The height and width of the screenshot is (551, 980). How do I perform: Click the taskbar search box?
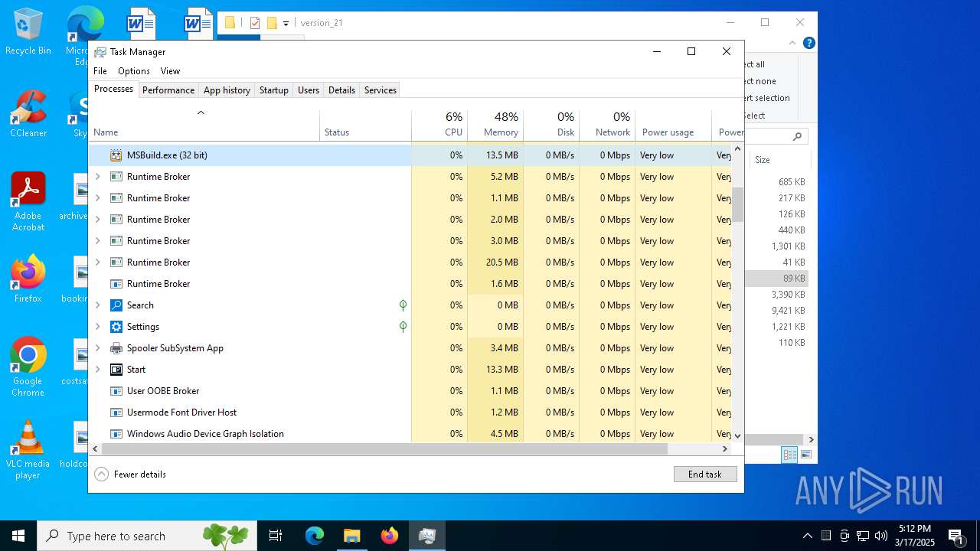coord(147,536)
